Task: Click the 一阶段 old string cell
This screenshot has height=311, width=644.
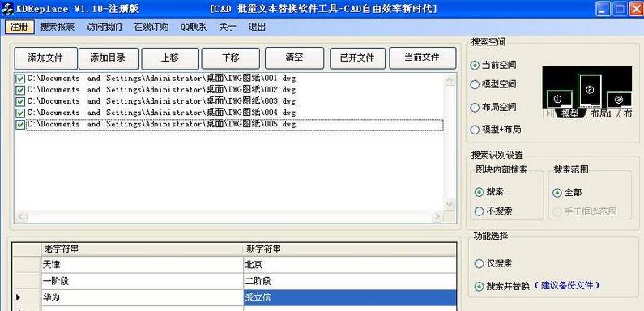Action: point(142,281)
